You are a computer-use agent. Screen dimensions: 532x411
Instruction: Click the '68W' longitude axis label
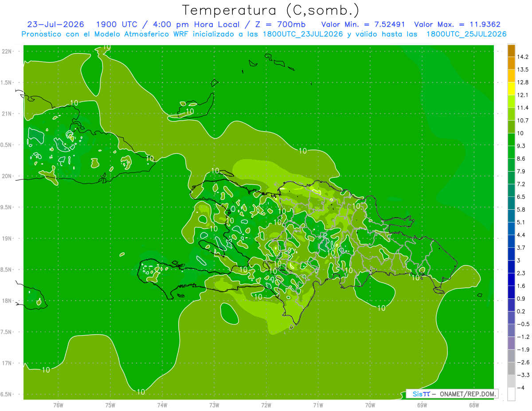coord(474,405)
